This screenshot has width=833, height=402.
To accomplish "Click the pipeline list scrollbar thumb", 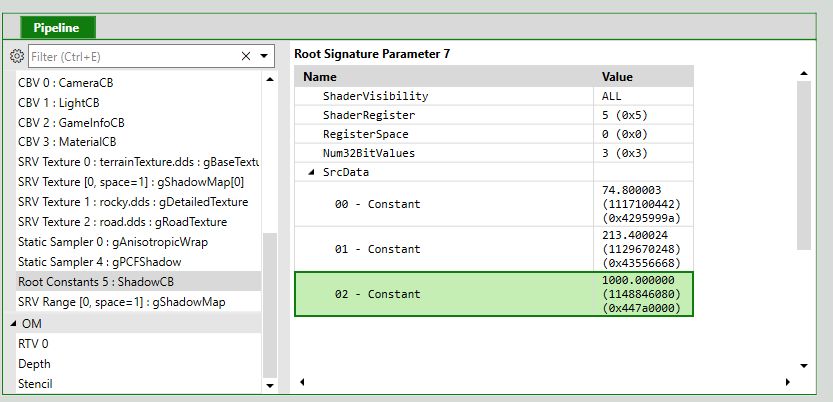I will (x=270, y=304).
